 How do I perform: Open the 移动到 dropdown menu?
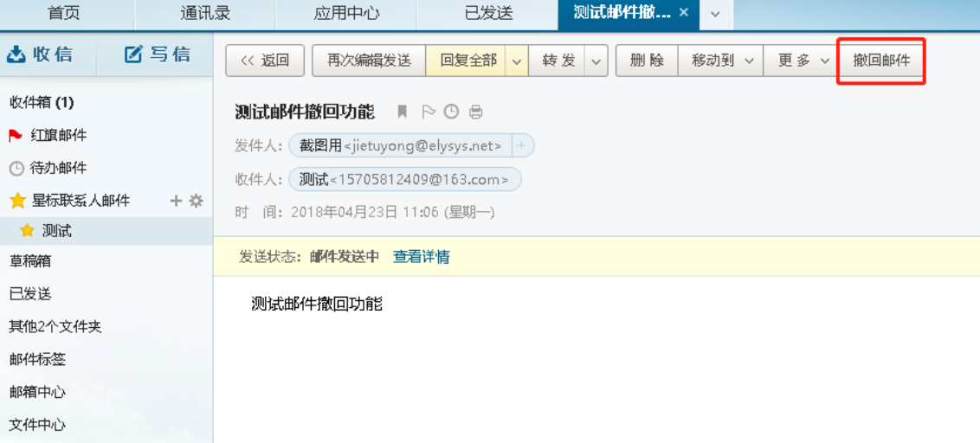720,61
